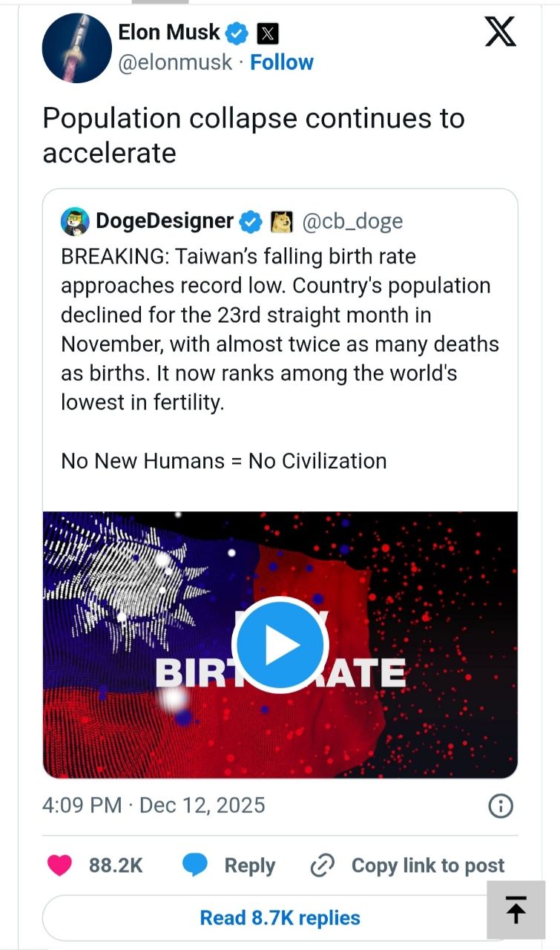Click the X affiliation badge beside name
Screen dimensions: 560x950
267,33
